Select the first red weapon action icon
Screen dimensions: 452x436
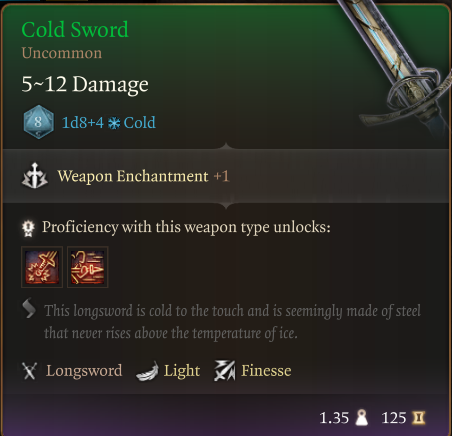[42, 267]
